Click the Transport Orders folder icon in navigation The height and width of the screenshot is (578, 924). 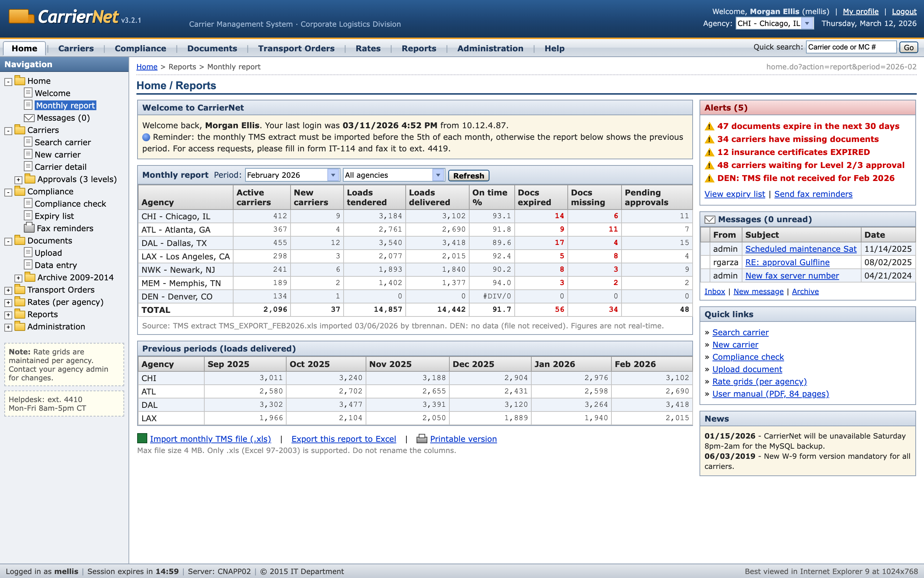(x=20, y=289)
